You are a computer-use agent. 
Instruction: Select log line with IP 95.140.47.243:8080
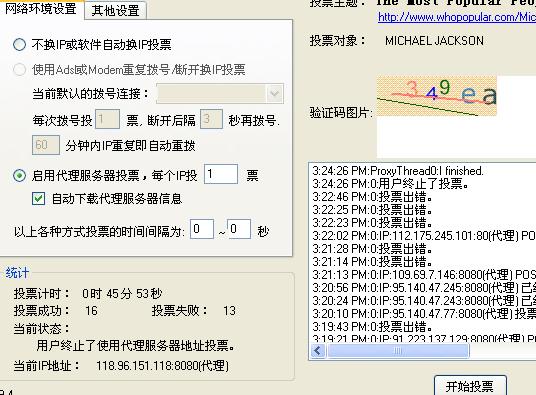(424, 301)
